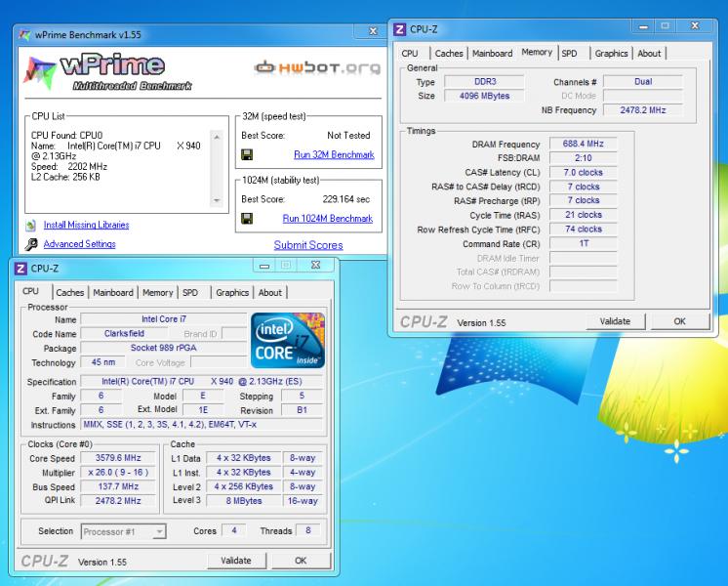The width and height of the screenshot is (728, 586).
Task: Click the Memory Size value 4096 MBytes
Action: pyautogui.click(x=484, y=96)
